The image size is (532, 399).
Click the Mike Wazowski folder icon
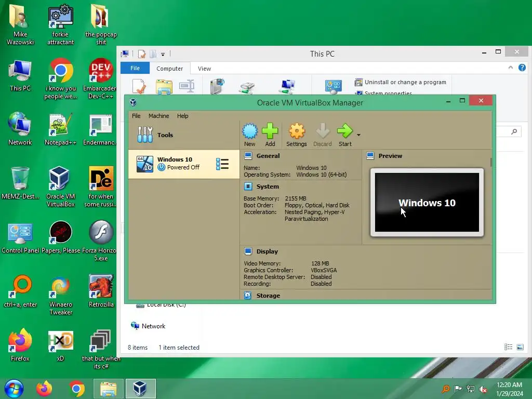click(x=20, y=24)
